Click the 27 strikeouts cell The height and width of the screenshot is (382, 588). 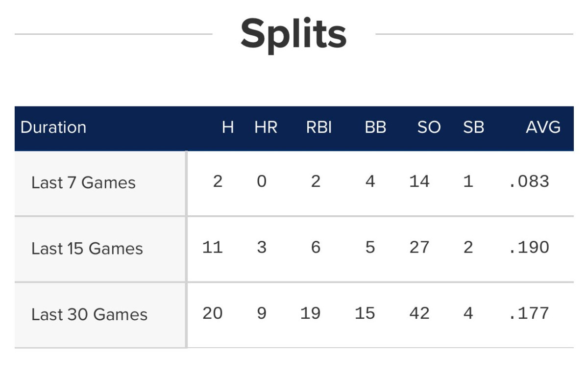coord(419,247)
